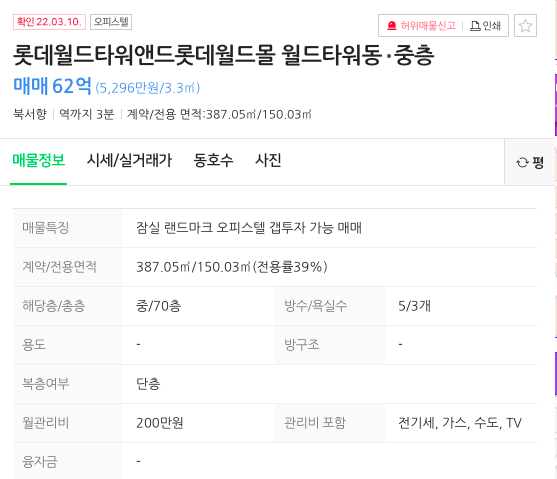The height and width of the screenshot is (479, 557).
Task: Click the refresh arrows icon beside 평
Action: click(522, 163)
